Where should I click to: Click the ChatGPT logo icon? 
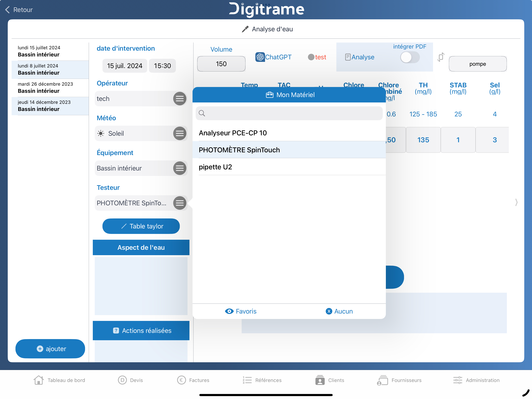tap(260, 57)
